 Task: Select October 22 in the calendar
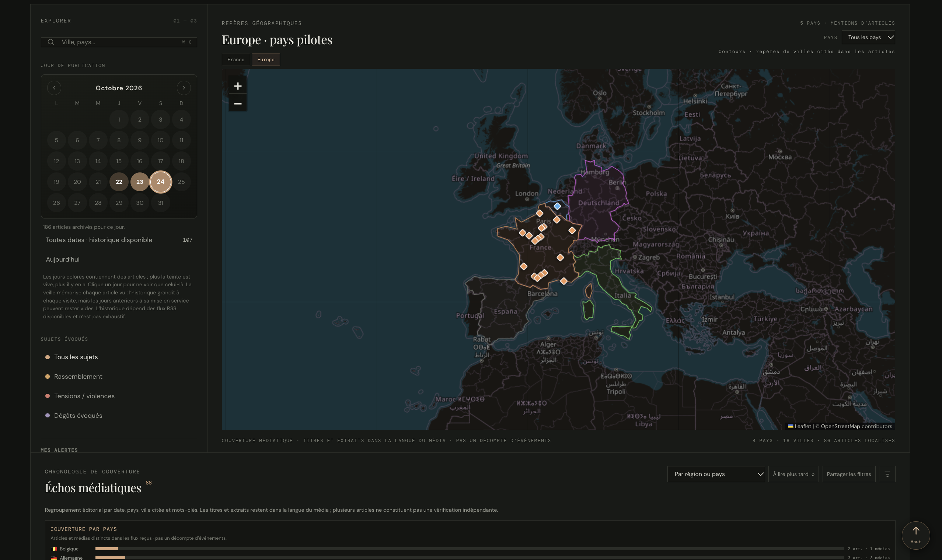coord(119,182)
